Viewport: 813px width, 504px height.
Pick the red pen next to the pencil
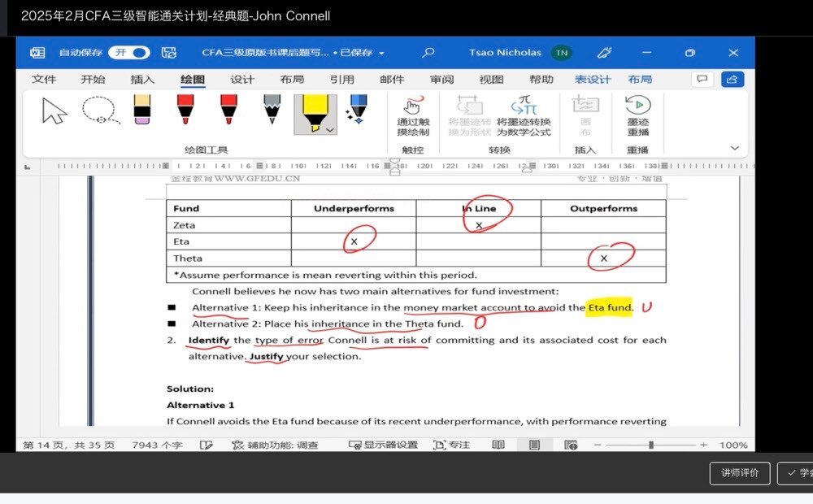tap(228, 110)
